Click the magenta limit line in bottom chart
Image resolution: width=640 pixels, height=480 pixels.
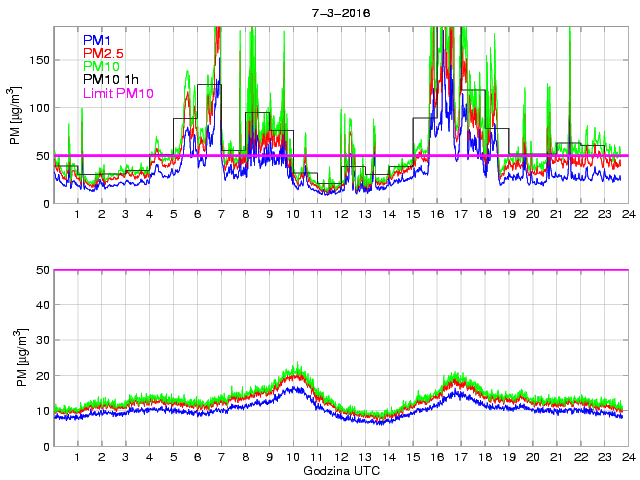pos(340,270)
